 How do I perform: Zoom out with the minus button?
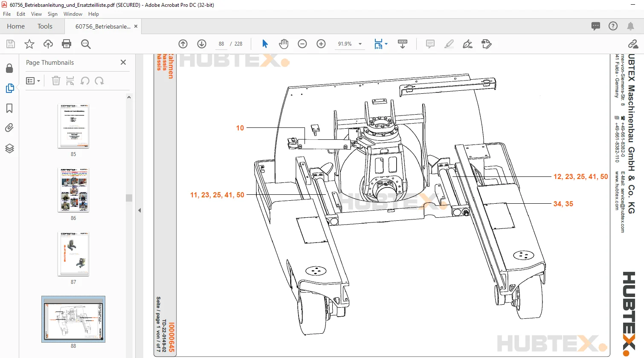[x=302, y=44]
